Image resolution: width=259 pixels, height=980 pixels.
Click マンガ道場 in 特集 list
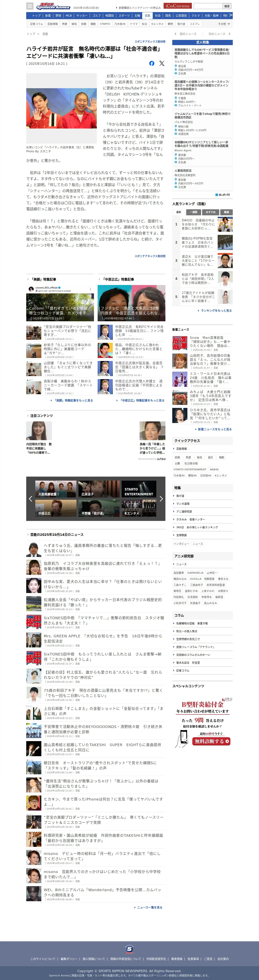coord(183,504)
